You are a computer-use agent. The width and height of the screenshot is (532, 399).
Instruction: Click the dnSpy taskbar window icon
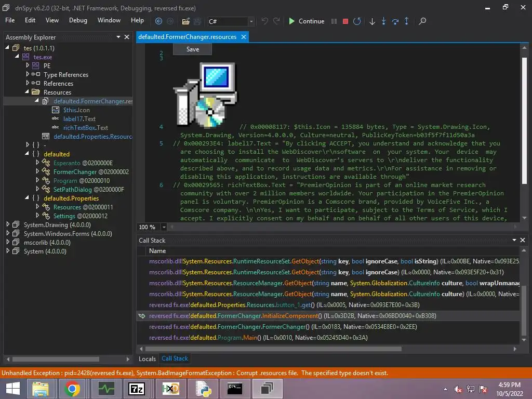(x=268, y=389)
